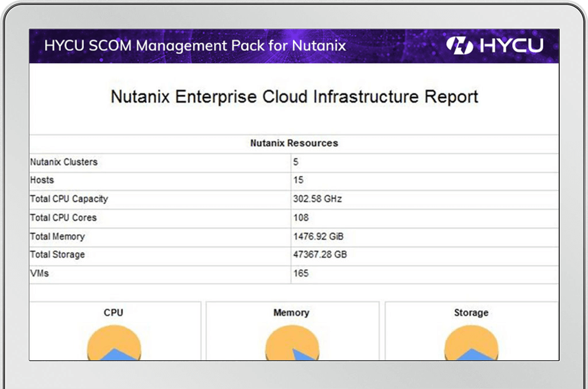Click the Hosts row label

[x=42, y=180]
